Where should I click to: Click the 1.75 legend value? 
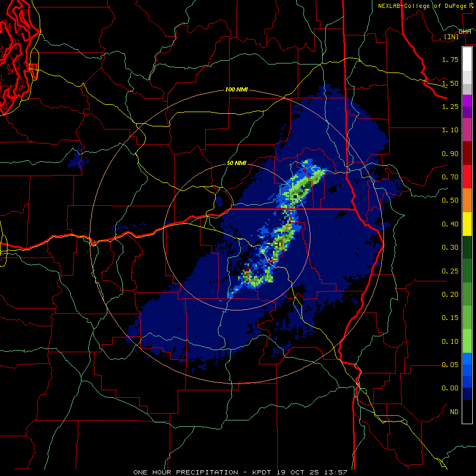coord(450,59)
